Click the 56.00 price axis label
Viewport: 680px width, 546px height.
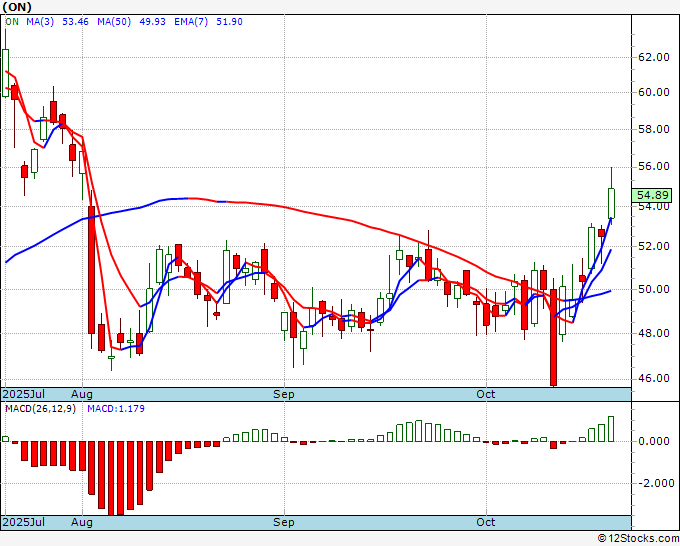[653, 167]
